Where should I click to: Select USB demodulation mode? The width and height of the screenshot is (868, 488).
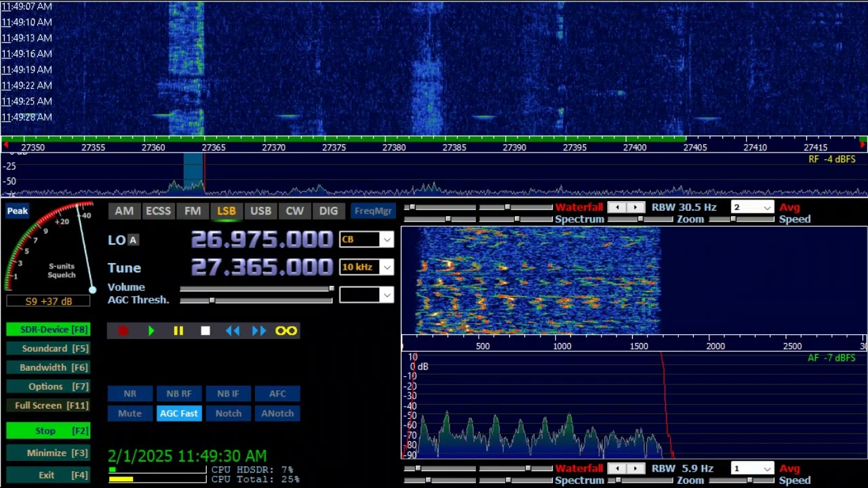[x=261, y=211]
